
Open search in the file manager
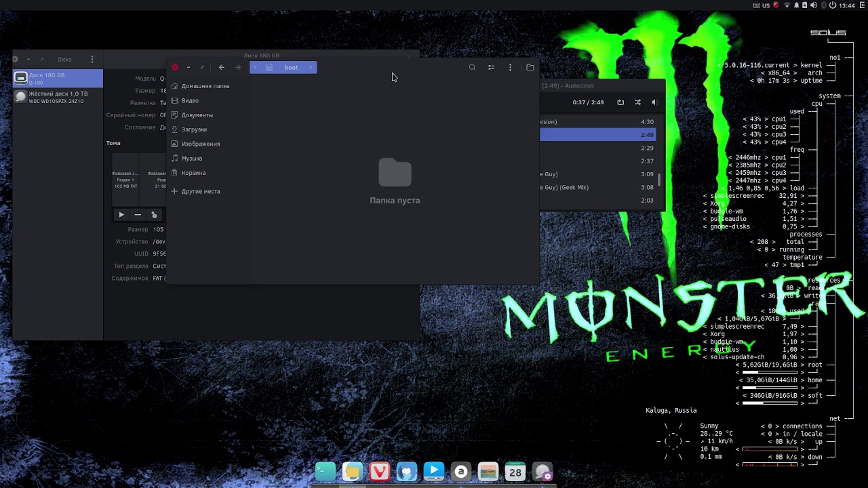coord(472,67)
